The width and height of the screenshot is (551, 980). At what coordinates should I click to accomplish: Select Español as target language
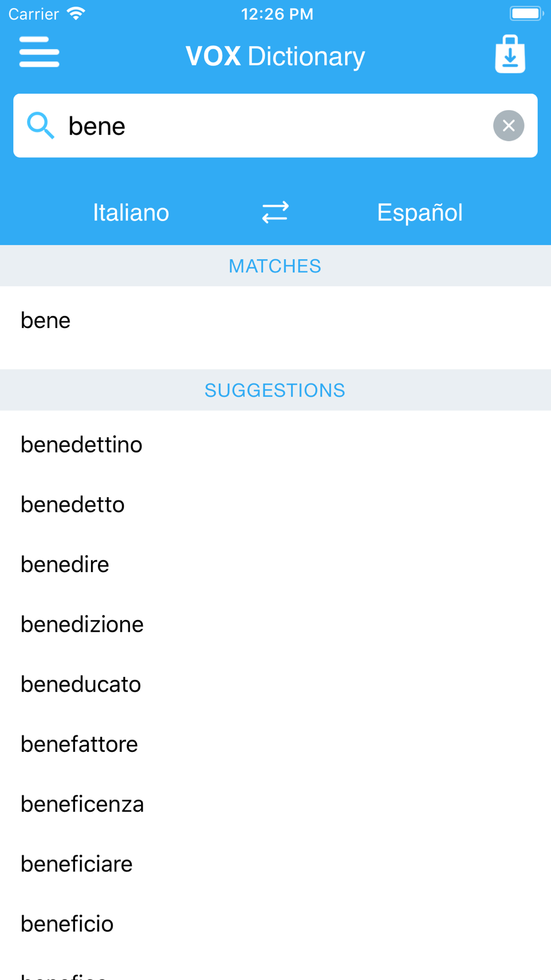click(x=420, y=212)
